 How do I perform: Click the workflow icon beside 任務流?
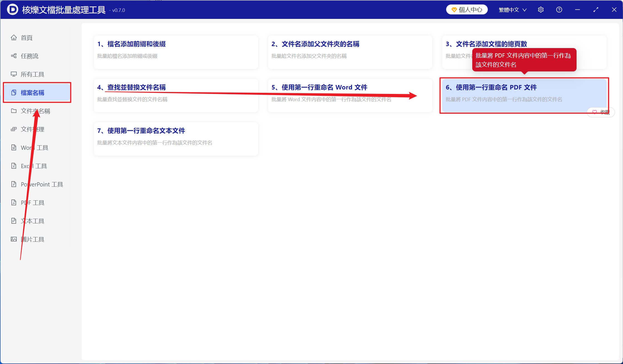14,56
